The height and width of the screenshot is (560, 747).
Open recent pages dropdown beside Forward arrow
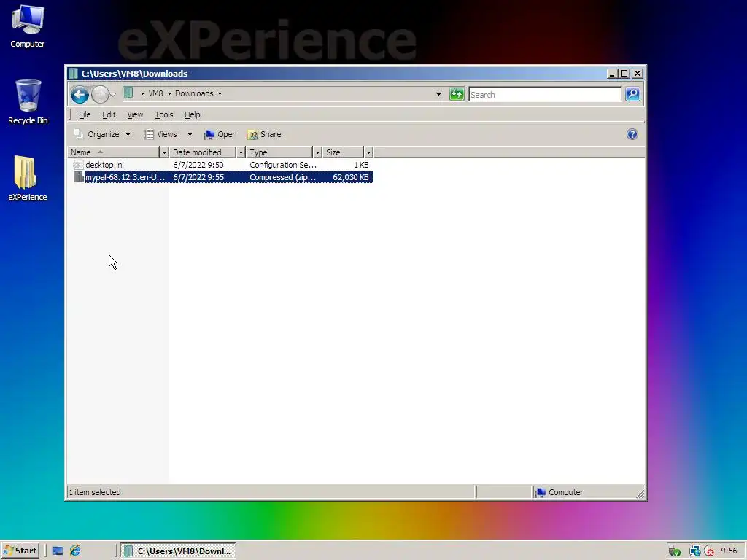(113, 94)
